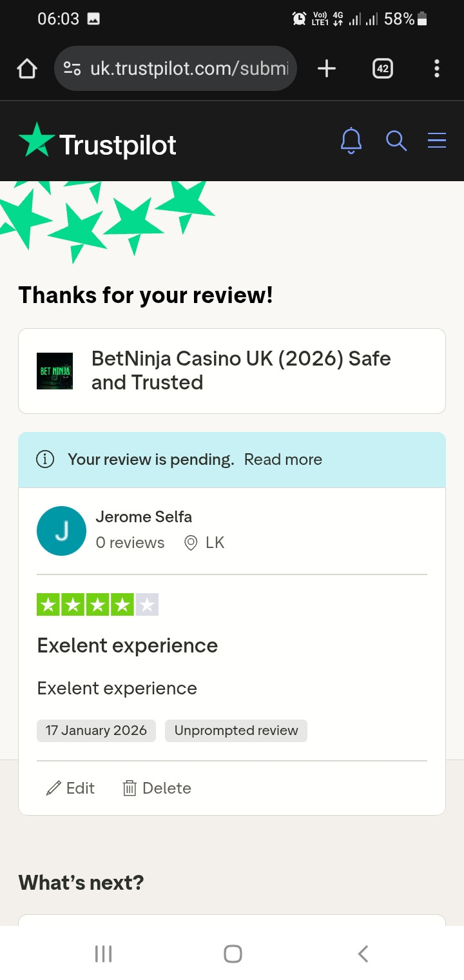The image size is (464, 980).
Task: Open the BetNinja Casino UK company card
Action: point(241,371)
